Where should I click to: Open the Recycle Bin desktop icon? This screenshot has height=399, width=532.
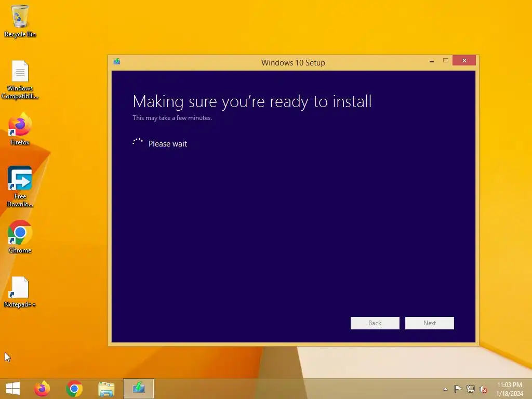(20, 21)
